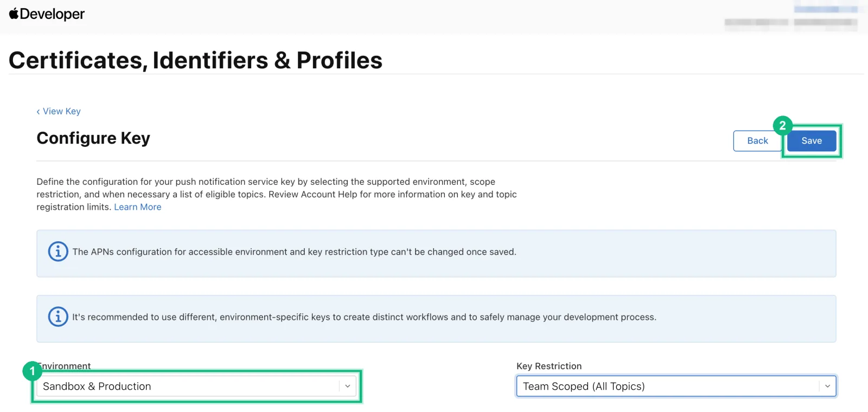Click the Back button

[x=757, y=141]
